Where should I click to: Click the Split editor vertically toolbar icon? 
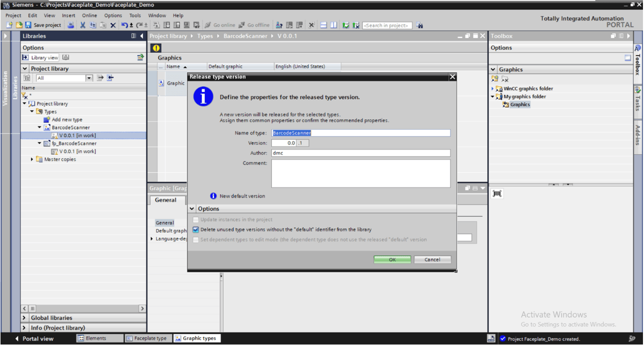tap(334, 25)
